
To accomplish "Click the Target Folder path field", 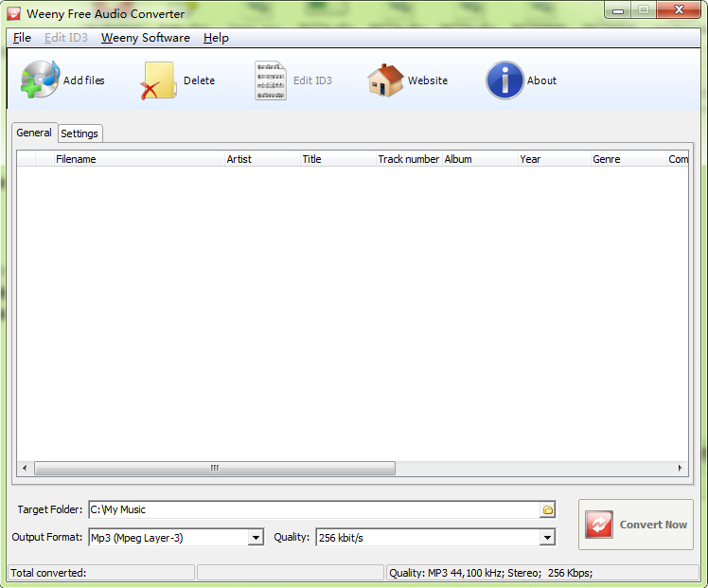I will click(x=314, y=509).
